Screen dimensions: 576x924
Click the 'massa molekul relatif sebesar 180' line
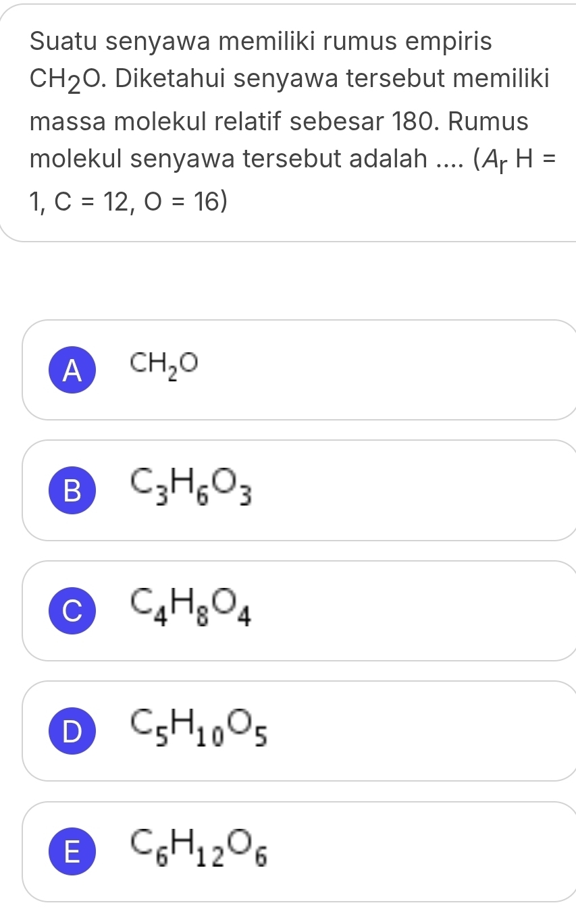(278, 123)
